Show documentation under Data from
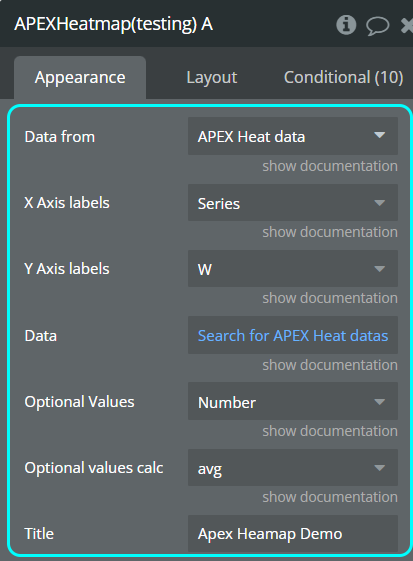This screenshot has height=561, width=413. pyautogui.click(x=330, y=166)
